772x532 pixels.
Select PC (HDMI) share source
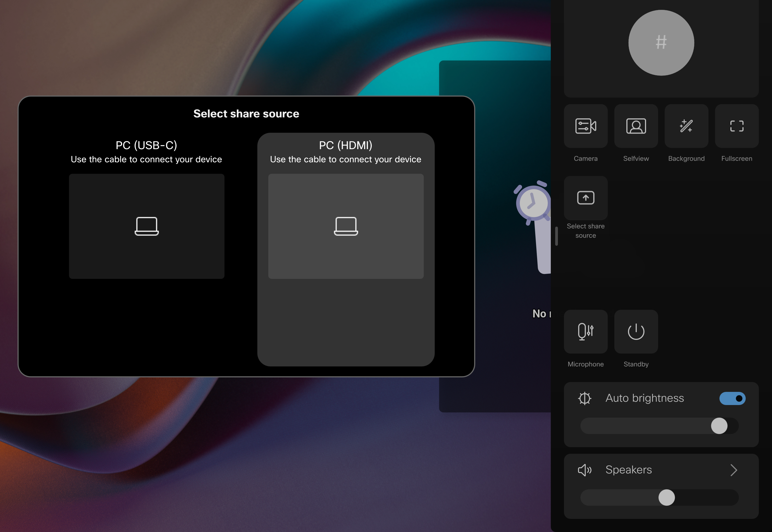(x=345, y=145)
